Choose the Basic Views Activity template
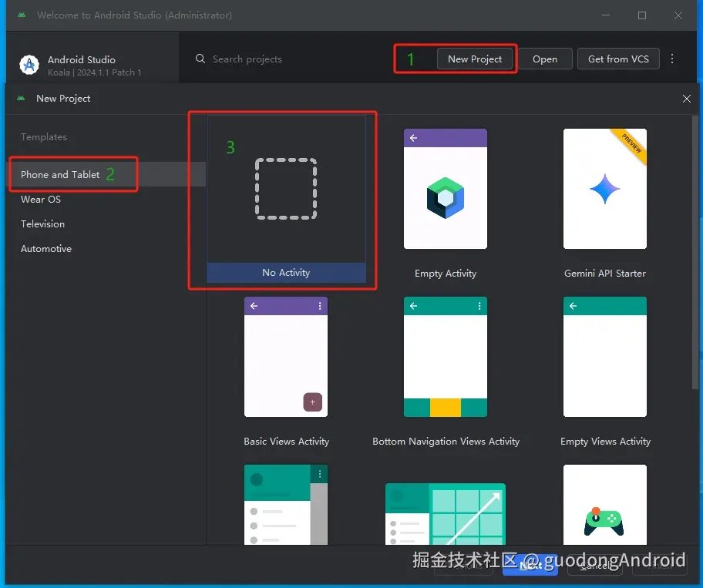The width and height of the screenshot is (703, 588). click(x=286, y=357)
